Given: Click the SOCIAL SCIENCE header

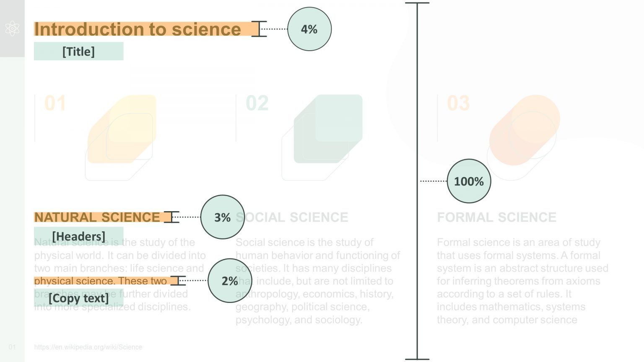Looking at the screenshot, I should [x=292, y=217].
